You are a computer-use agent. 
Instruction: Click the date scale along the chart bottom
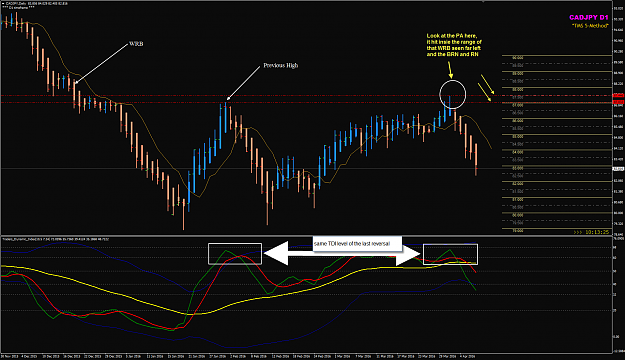pos(306,356)
